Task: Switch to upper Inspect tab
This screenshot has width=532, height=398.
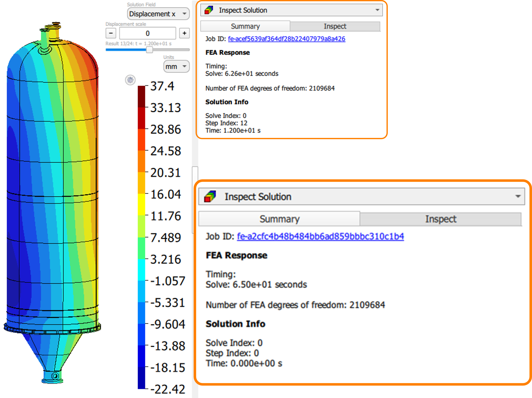Action: click(335, 26)
